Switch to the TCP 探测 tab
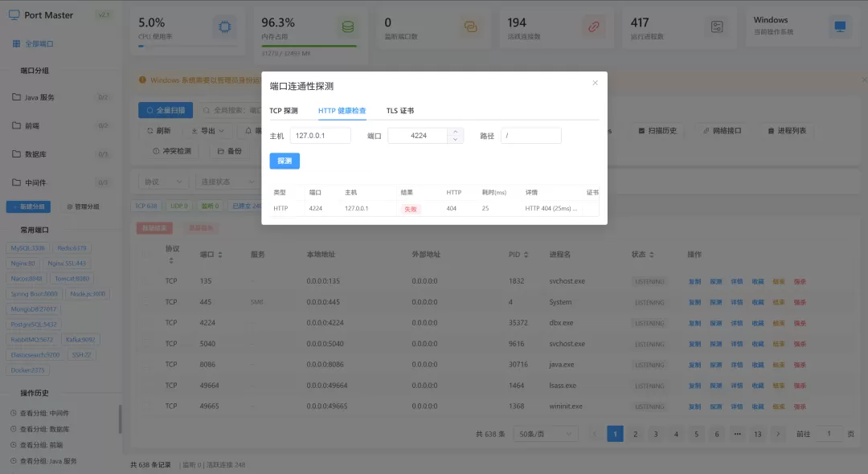Viewport: 868px width, 474px height. (284, 111)
